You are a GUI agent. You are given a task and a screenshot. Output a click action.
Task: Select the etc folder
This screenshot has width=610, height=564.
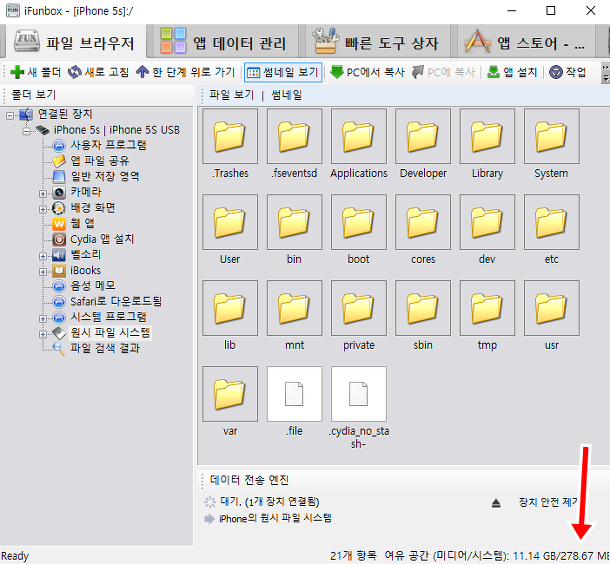pyautogui.click(x=552, y=222)
